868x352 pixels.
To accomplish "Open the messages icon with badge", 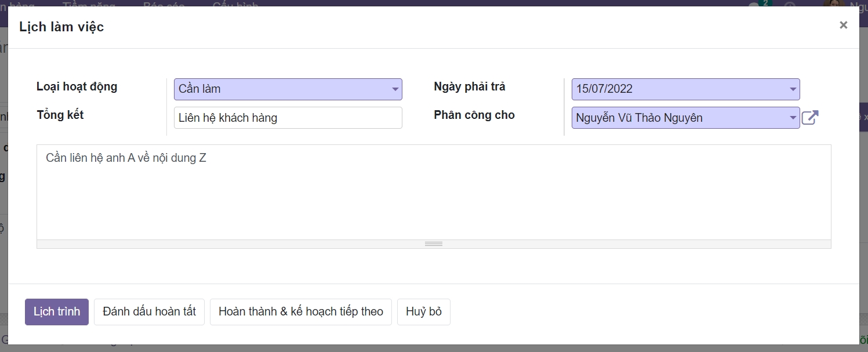I will click(754, 5).
